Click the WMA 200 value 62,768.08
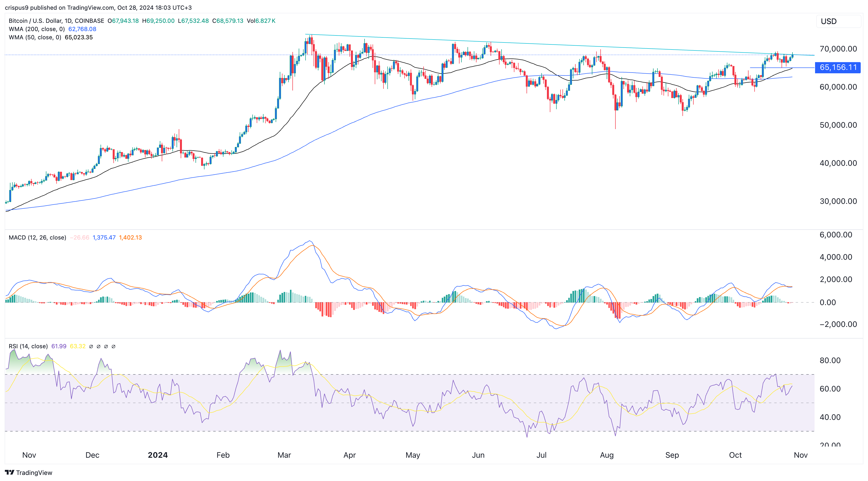The width and height of the screenshot is (868, 481). pos(82,29)
